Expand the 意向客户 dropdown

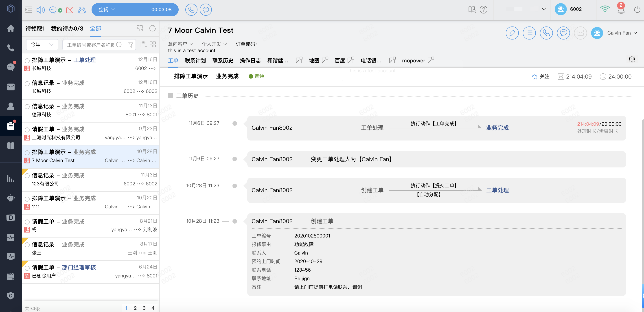point(180,44)
